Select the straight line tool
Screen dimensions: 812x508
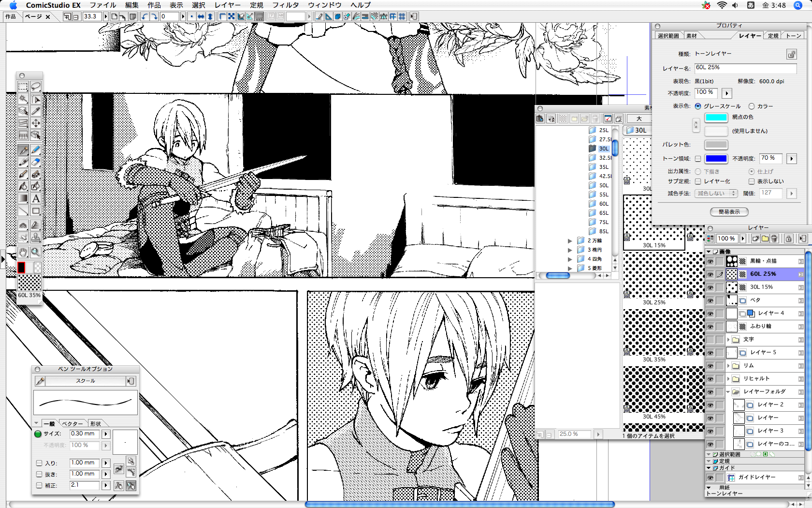pos(23,211)
